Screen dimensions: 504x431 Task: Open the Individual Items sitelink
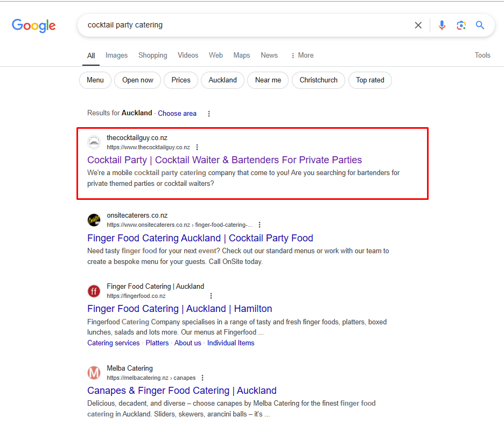230,343
